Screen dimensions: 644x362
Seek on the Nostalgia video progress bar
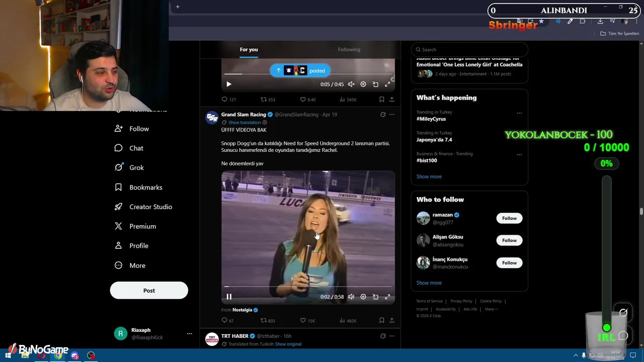pos(308,287)
